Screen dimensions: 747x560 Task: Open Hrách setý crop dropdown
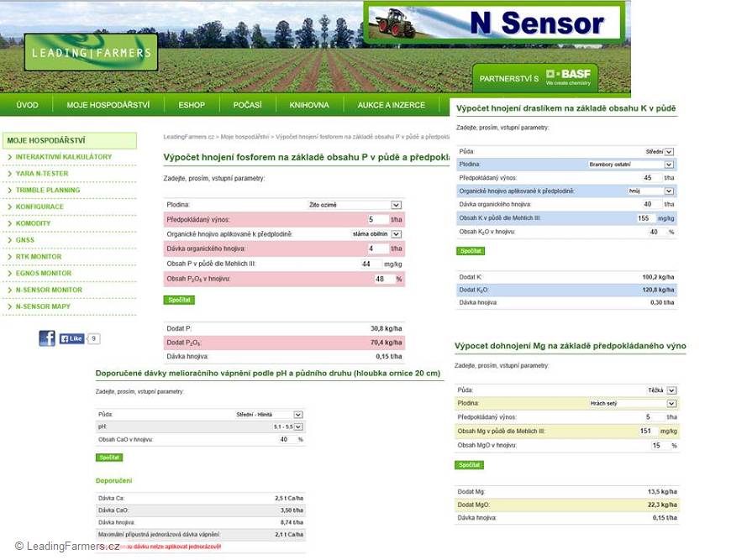pos(633,404)
